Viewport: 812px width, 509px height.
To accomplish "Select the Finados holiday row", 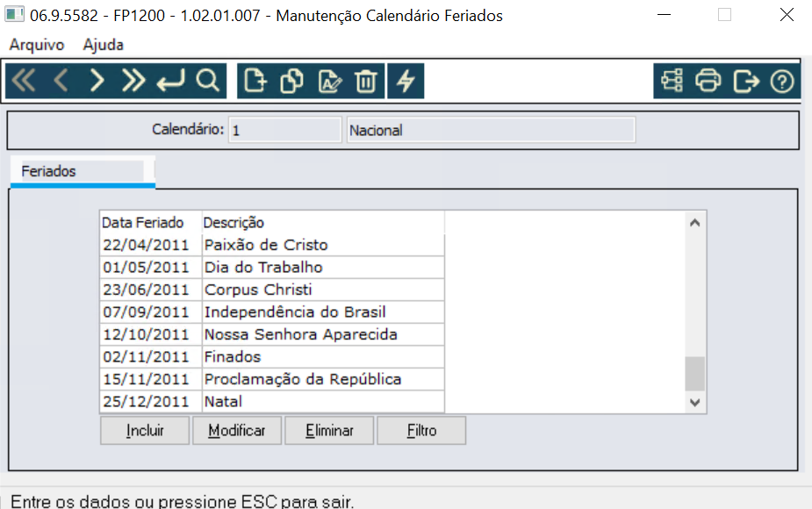I will pyautogui.click(x=272, y=356).
